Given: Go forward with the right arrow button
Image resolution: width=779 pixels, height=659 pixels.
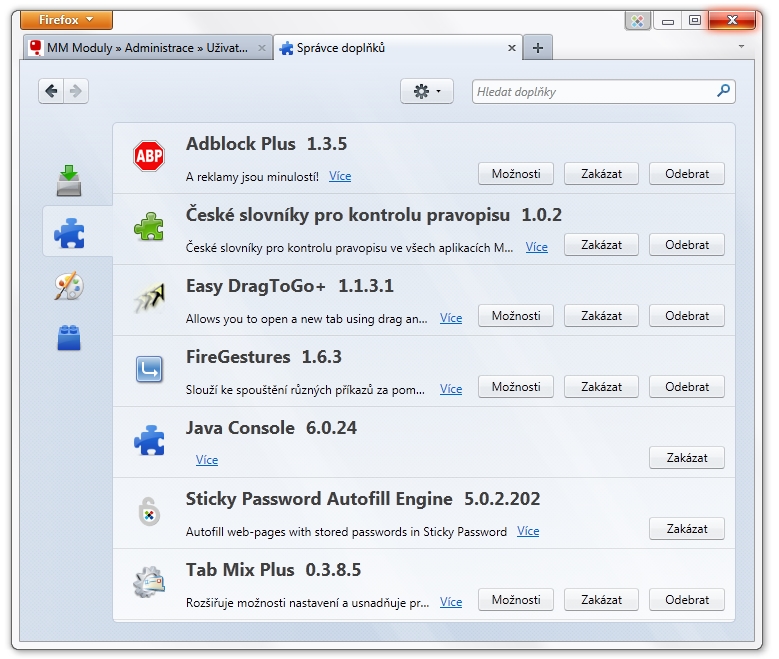Looking at the screenshot, I should pyautogui.click(x=76, y=91).
